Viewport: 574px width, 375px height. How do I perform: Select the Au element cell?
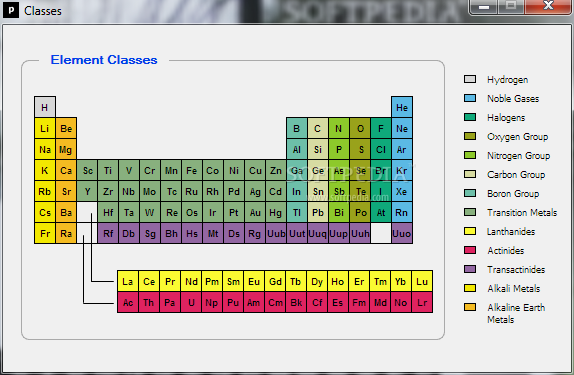coord(255,212)
